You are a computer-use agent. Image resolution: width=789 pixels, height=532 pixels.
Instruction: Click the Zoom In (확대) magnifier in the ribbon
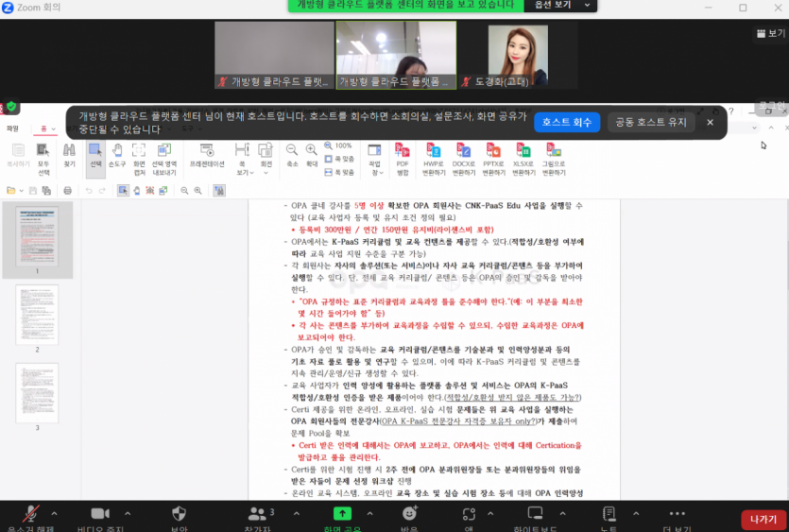coord(312,155)
